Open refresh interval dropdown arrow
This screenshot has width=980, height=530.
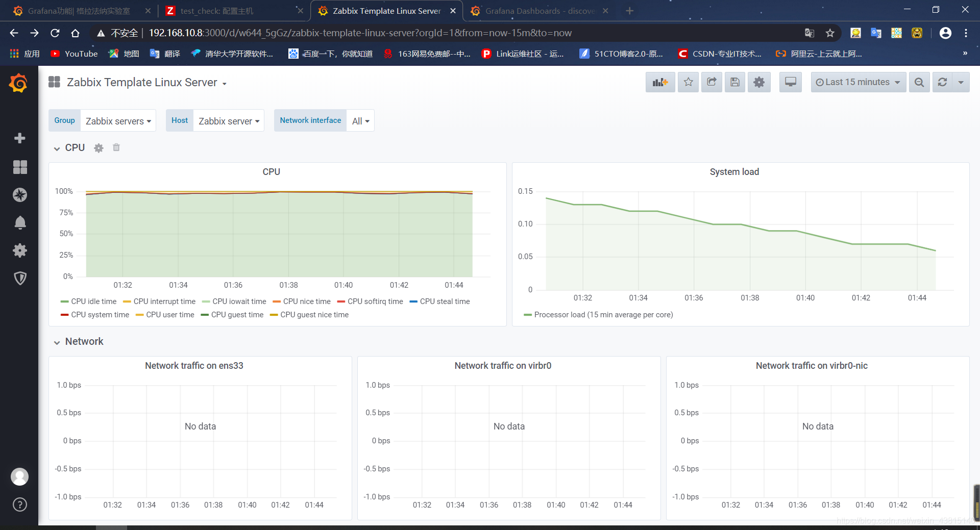click(x=961, y=82)
